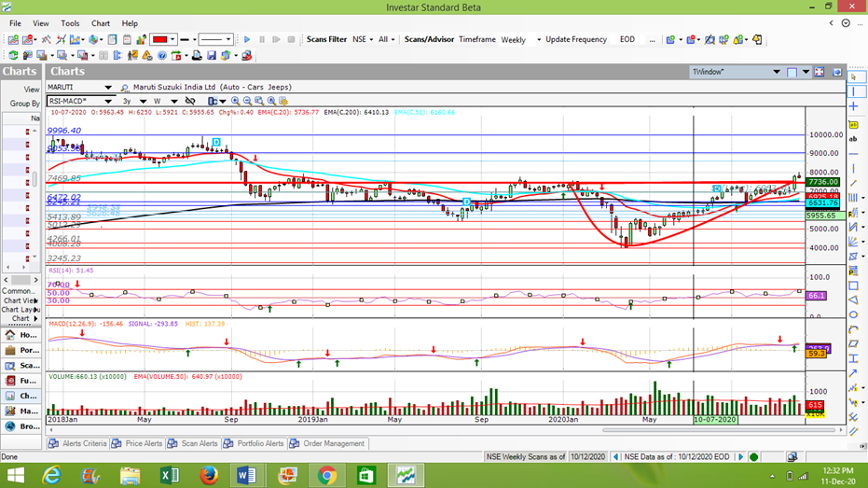Open the NSE exchange filter dropdown
The image size is (868, 488).
click(x=371, y=39)
